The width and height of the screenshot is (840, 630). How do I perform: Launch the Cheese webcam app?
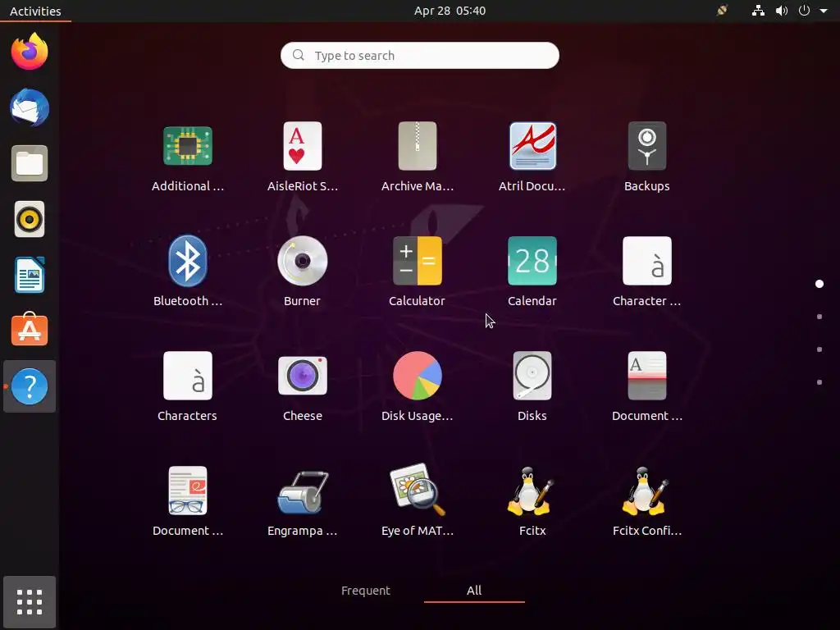(303, 386)
